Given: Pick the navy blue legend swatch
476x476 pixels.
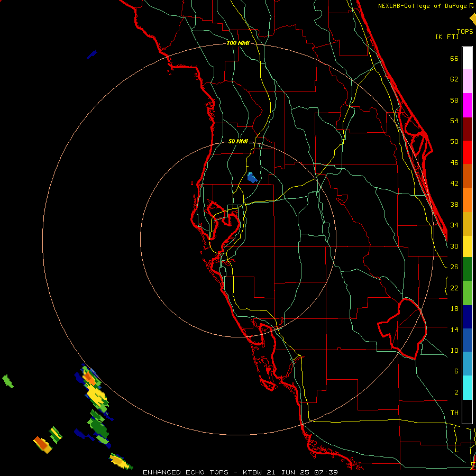Looking at the screenshot, I should point(467,317).
